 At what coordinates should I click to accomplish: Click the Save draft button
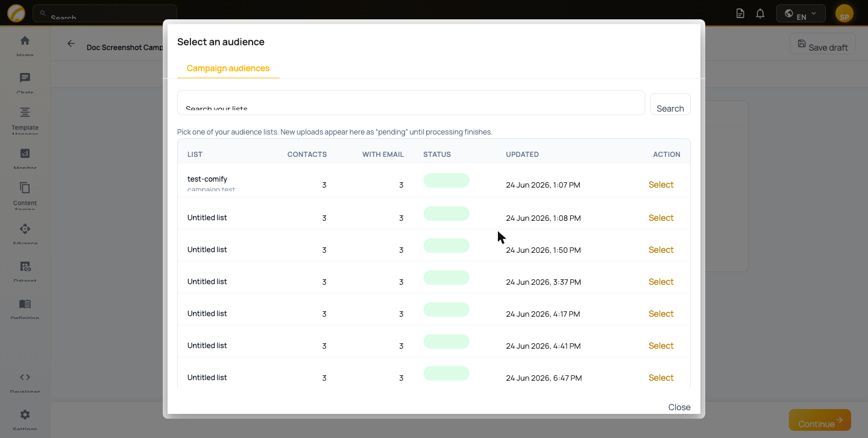click(822, 43)
